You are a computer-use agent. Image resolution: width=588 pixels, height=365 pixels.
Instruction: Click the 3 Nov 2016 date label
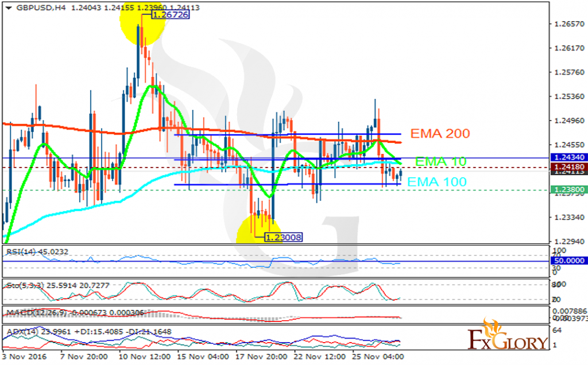pyautogui.click(x=24, y=356)
